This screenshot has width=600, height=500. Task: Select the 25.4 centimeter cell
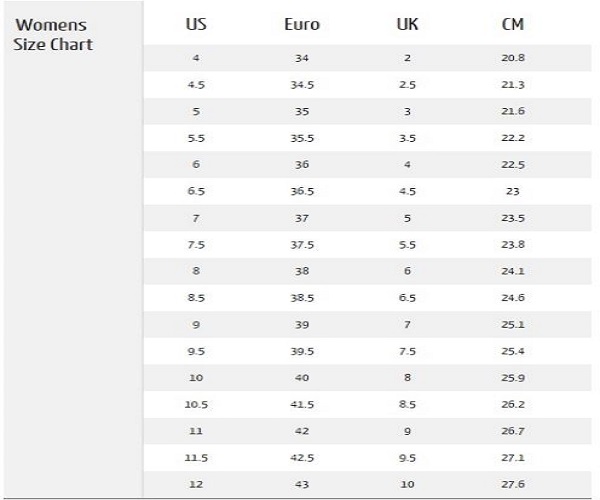[x=513, y=351]
